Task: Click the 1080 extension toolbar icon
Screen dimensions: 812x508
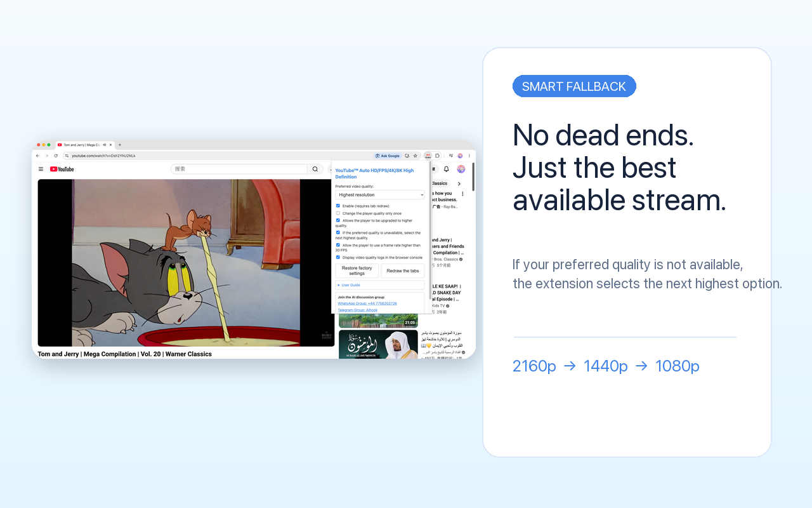Action: pyautogui.click(x=428, y=156)
